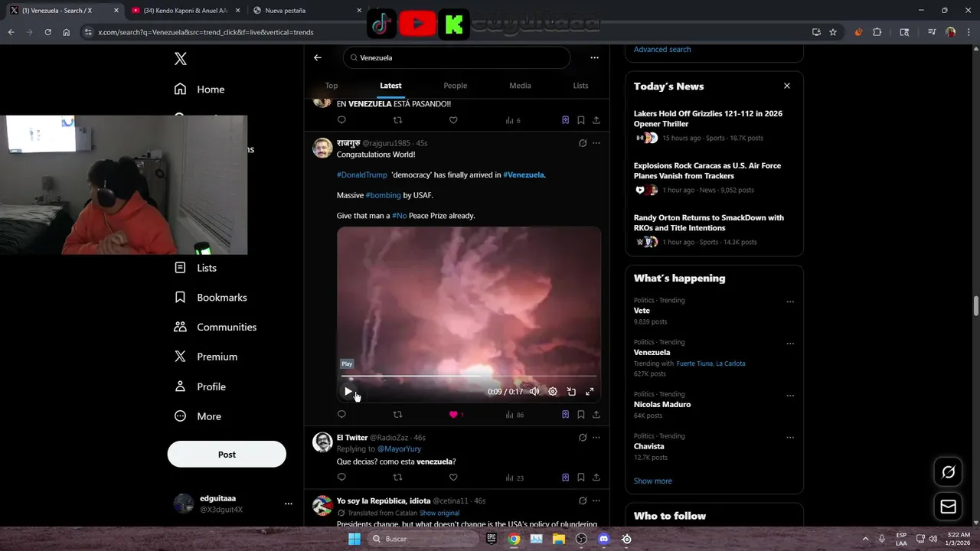Image resolution: width=980 pixels, height=551 pixels.
Task: Like the post with 6 views at top
Action: (x=453, y=120)
